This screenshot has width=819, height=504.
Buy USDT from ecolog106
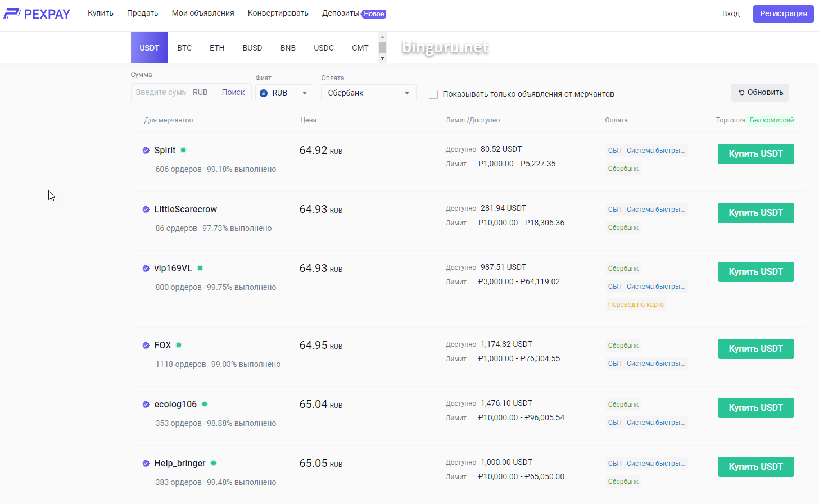tap(756, 408)
